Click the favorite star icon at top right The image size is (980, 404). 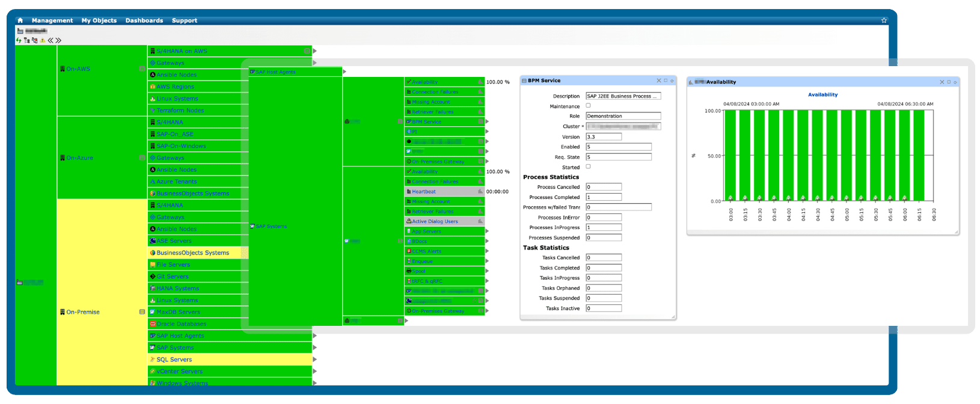884,20
